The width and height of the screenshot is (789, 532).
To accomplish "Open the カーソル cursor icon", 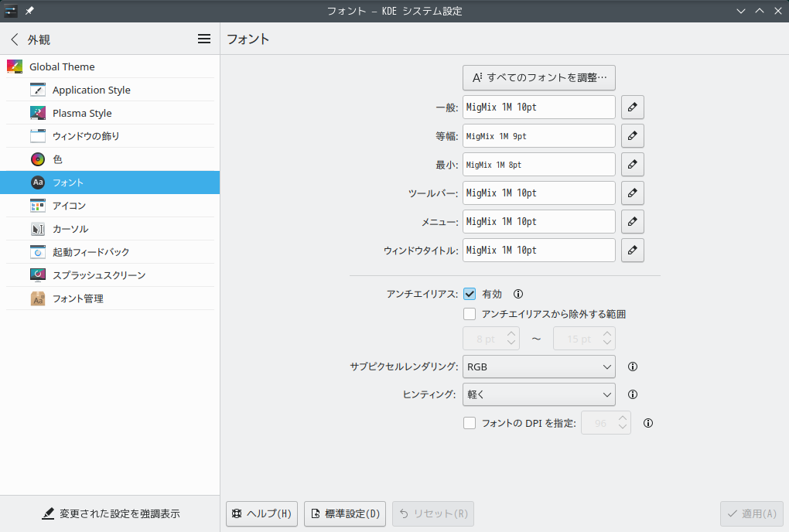I will [x=38, y=229].
